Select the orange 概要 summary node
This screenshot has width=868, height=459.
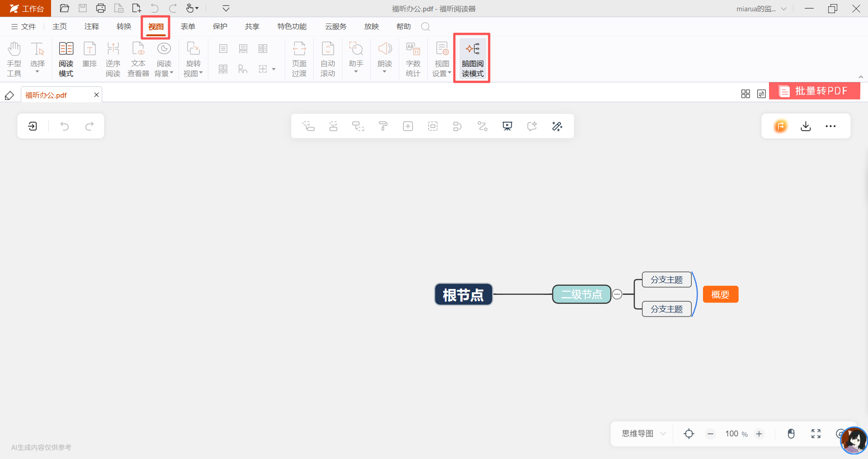(x=720, y=294)
